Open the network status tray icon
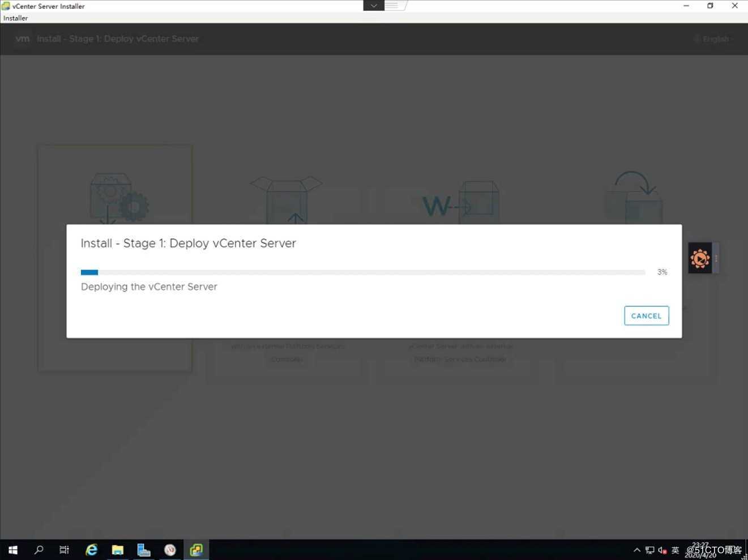The height and width of the screenshot is (560, 748). point(649,550)
